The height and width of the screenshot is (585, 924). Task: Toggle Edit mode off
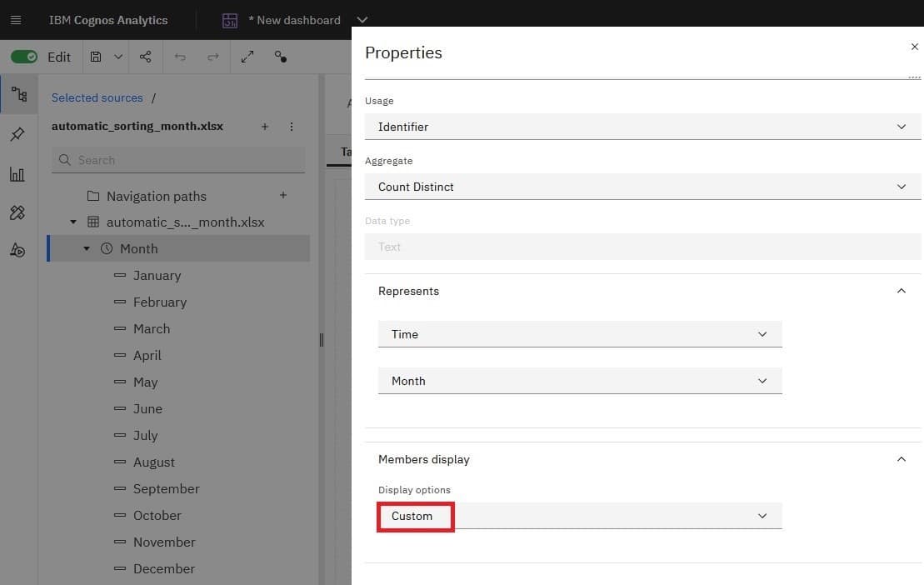point(24,57)
